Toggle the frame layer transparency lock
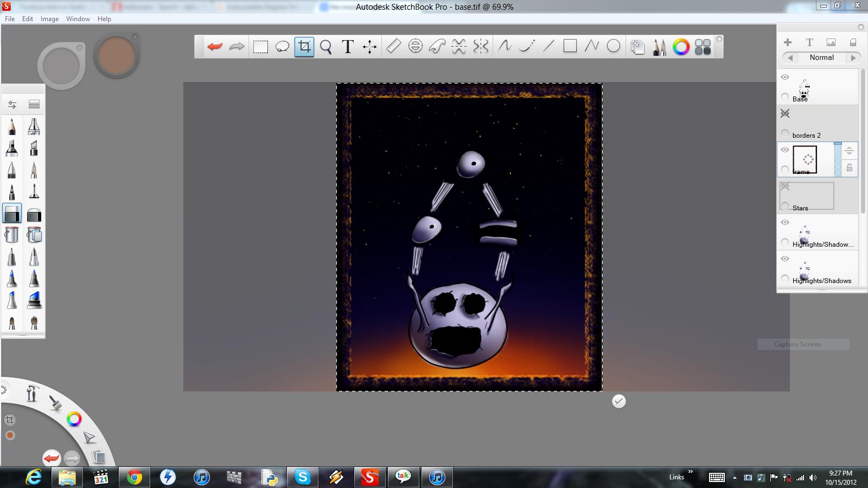This screenshot has height=488, width=868. coord(850,168)
